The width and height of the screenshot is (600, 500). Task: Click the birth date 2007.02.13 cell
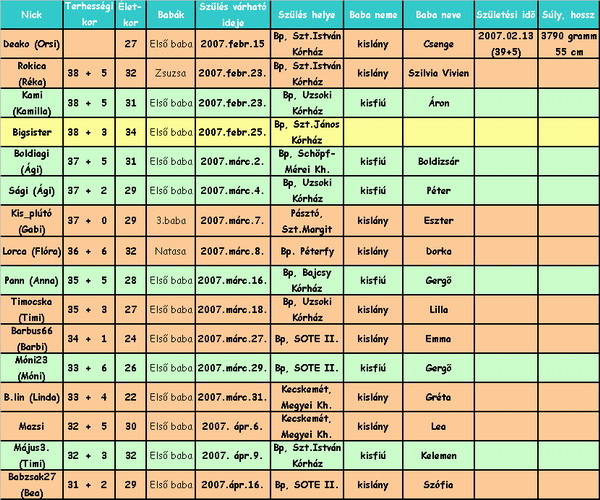505,43
